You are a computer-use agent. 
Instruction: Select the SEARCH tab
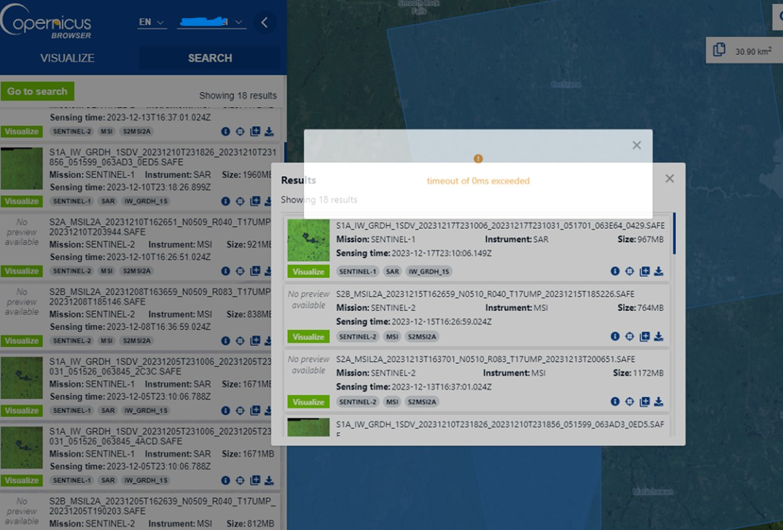210,58
